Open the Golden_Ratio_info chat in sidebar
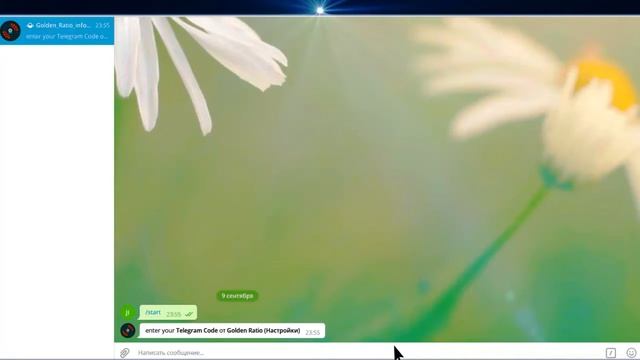This screenshot has height=360, width=640. point(57,31)
